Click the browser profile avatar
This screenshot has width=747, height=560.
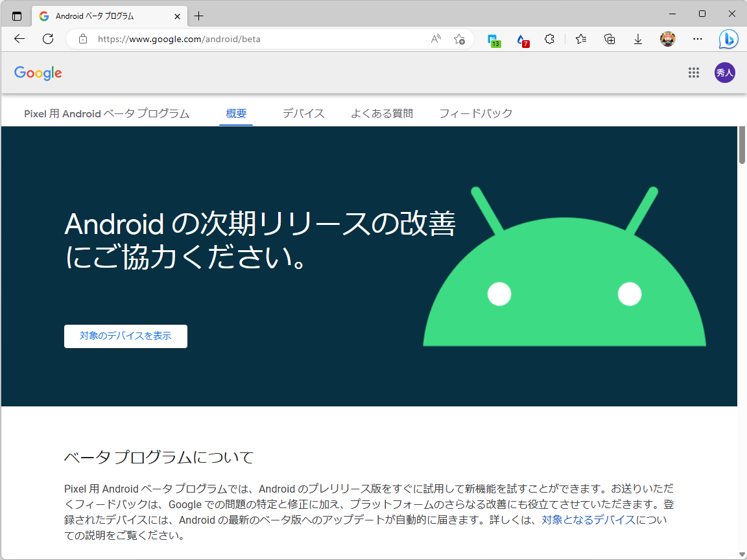(667, 39)
